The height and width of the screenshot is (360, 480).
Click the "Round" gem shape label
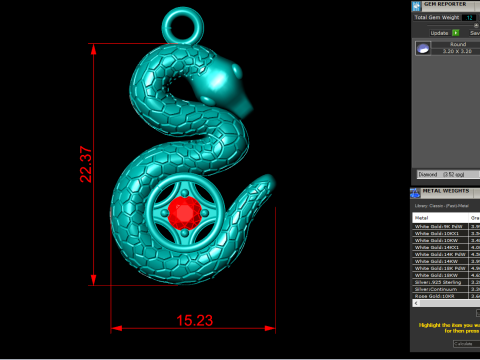[x=458, y=44]
